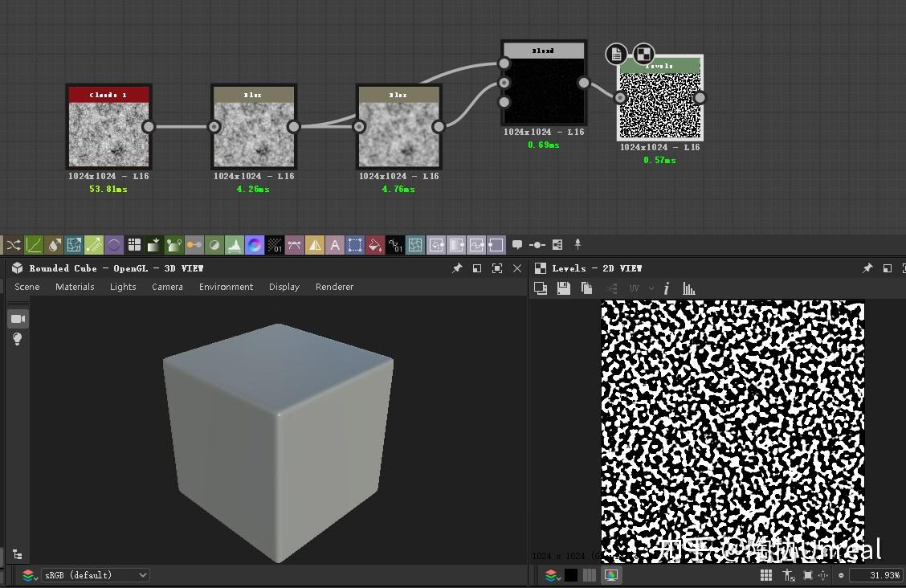906x588 pixels.
Task: Open the channels dropdown in the 2D view status bar
Action: [x=551, y=575]
